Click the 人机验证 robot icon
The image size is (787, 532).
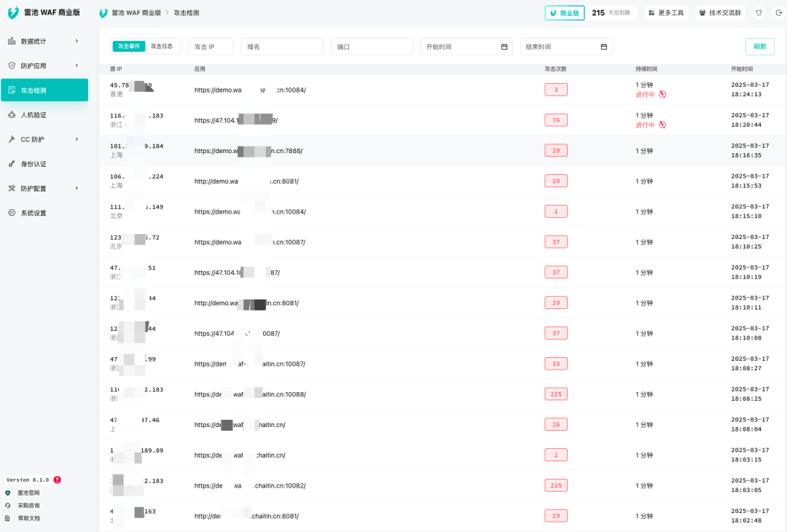[12, 114]
